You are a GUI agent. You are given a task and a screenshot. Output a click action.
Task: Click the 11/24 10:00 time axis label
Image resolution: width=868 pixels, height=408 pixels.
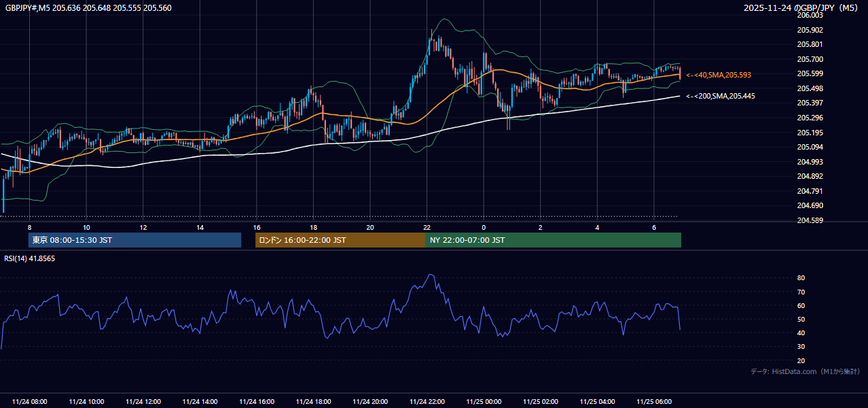click(x=86, y=402)
